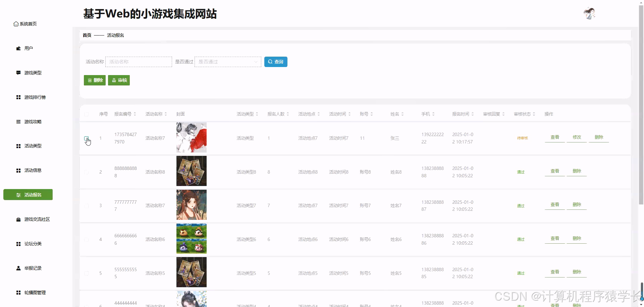Click the trash icon on the 删除 button

pyautogui.click(x=90, y=80)
